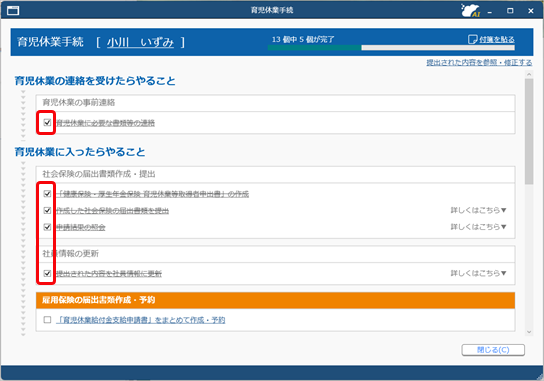544x381 pixels.
Task: Uncheck 育児休業等取得者申出書の作成 checkbox
Action: (x=47, y=194)
